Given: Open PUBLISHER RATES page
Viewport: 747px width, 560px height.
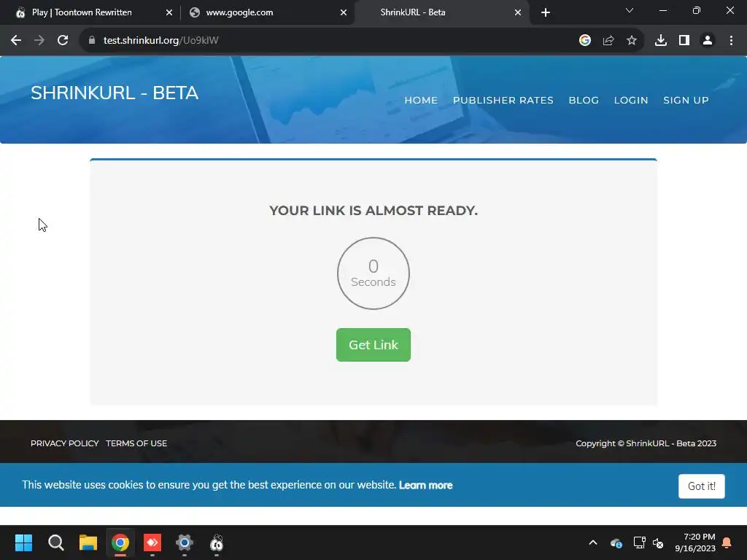Looking at the screenshot, I should pos(503,101).
